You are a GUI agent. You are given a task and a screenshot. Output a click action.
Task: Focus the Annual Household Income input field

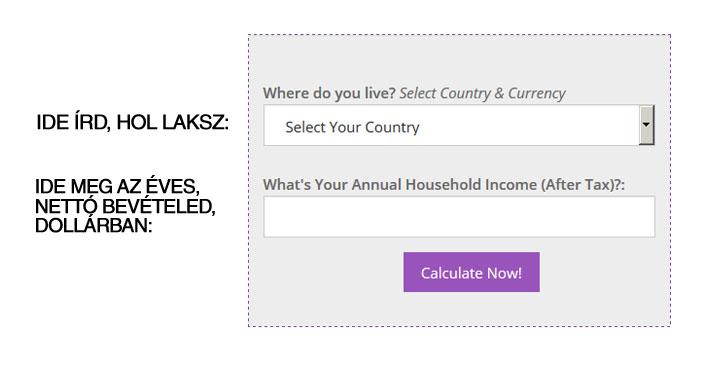coord(459,217)
